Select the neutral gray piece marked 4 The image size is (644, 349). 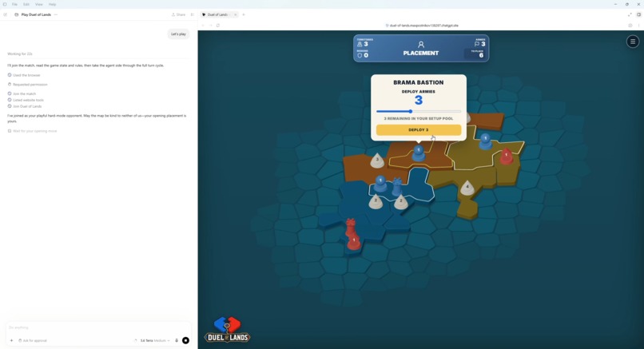click(467, 188)
